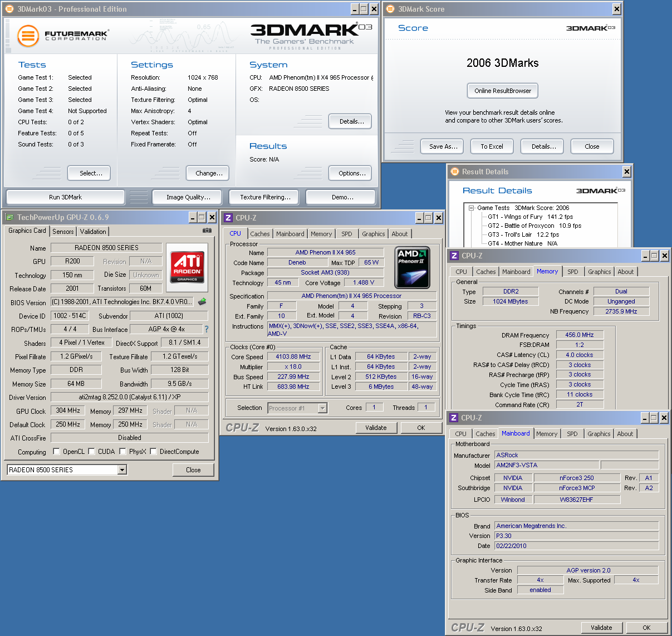Open the Caches tab in main CPU-Z

(x=260, y=234)
